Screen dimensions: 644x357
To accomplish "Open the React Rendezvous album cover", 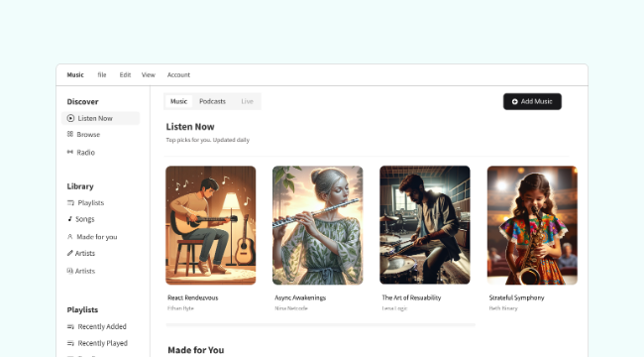I will coord(211,225).
